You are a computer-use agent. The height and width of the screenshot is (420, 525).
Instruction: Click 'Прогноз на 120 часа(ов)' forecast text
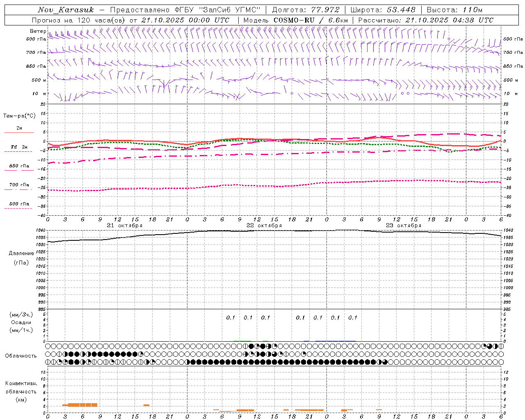79,20
